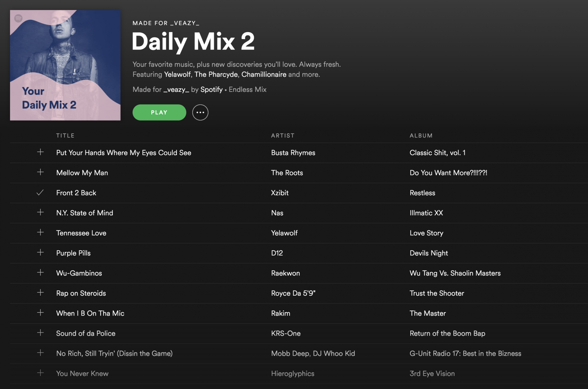Click the Daily Mix 2 cover artwork
This screenshot has width=588, height=389.
coord(65,65)
